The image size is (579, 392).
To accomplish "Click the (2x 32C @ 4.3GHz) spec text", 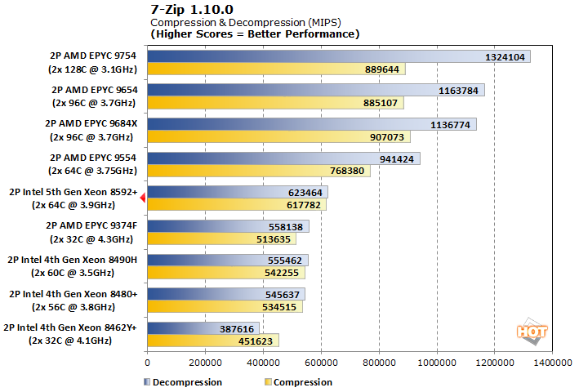I will pos(91,239).
